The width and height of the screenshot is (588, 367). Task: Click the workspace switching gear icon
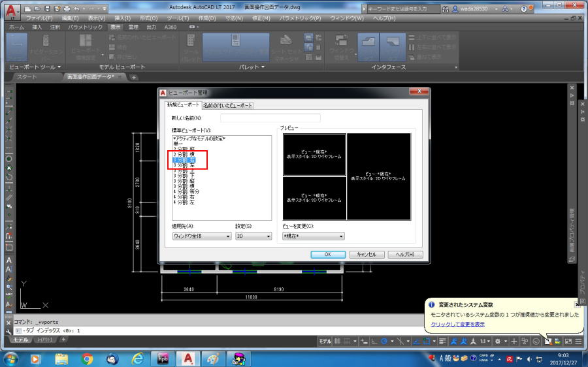tap(498, 341)
